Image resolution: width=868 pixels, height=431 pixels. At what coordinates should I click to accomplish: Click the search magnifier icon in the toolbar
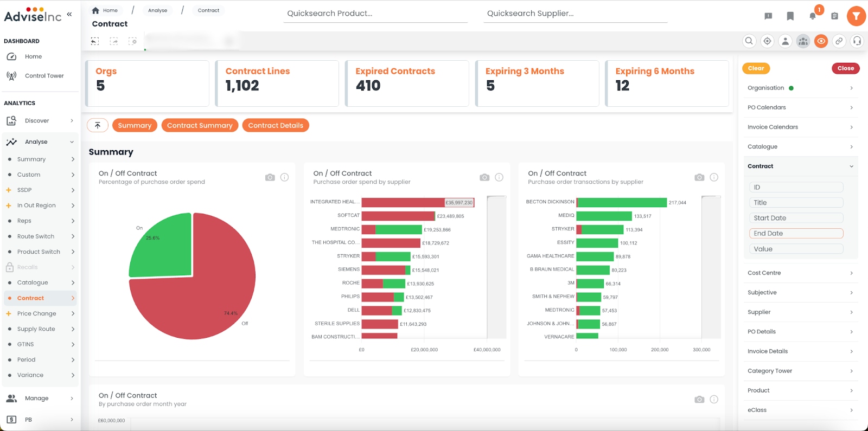pyautogui.click(x=749, y=41)
